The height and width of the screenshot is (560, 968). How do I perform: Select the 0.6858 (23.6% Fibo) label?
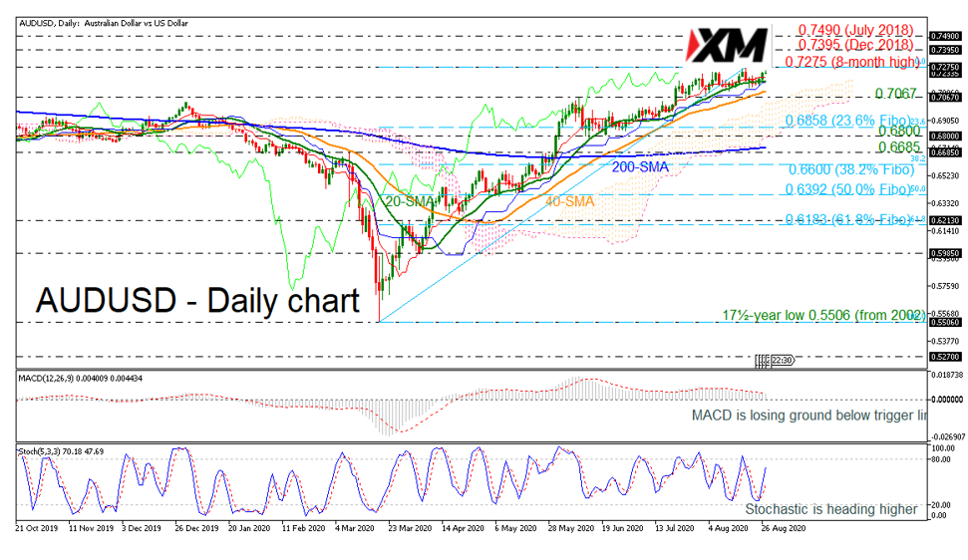click(847, 120)
